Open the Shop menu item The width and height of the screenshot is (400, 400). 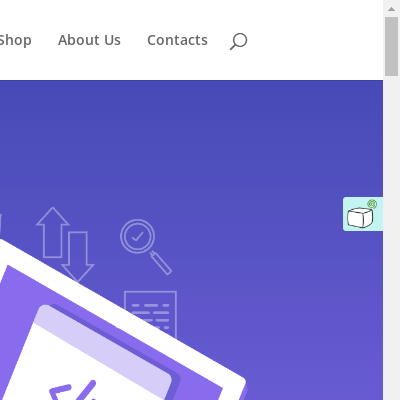(15, 40)
